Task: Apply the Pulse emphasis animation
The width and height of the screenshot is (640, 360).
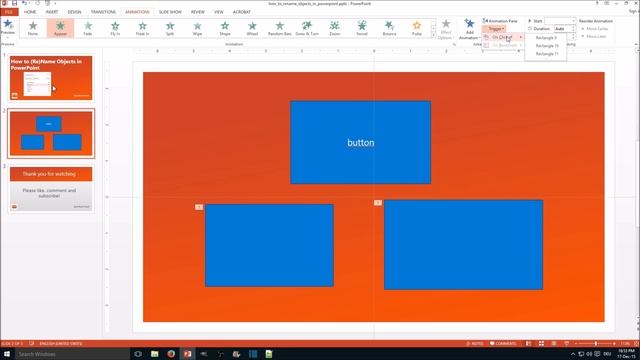Action: tap(417, 28)
